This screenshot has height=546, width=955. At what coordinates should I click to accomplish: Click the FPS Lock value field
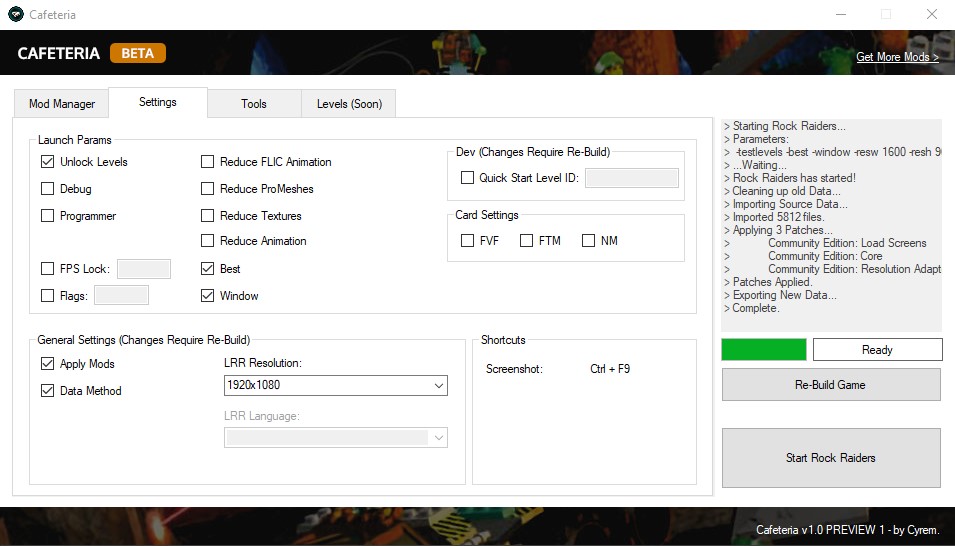click(144, 269)
